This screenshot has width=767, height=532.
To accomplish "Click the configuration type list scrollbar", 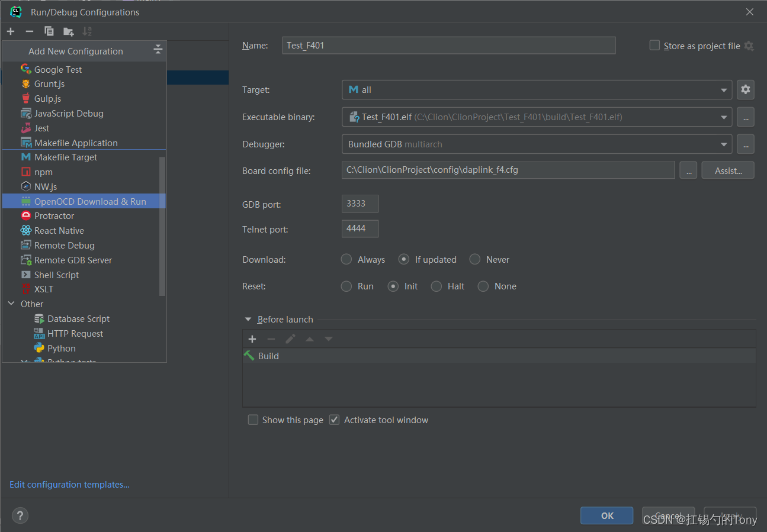I will 162,225.
